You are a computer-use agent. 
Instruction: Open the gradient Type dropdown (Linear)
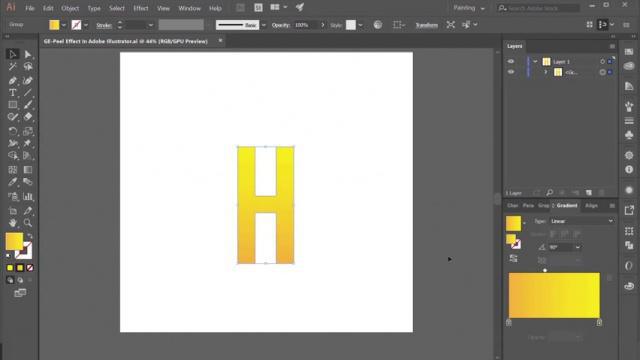coord(581,221)
